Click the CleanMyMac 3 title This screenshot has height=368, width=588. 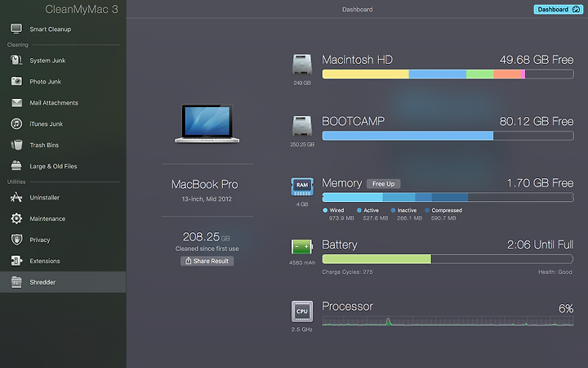pos(82,9)
